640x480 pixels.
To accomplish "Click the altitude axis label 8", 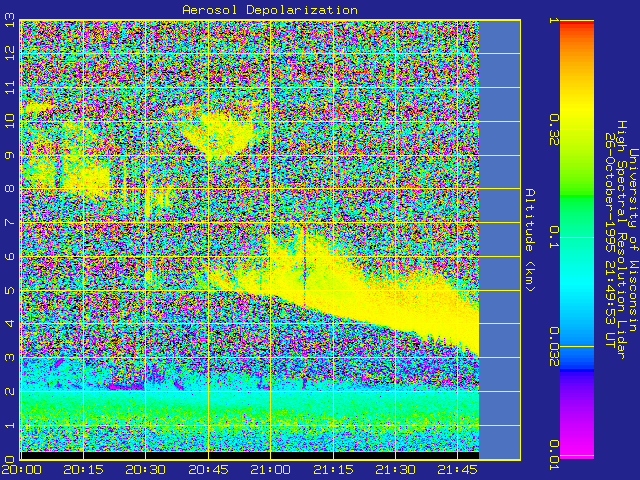I will click(10, 189).
